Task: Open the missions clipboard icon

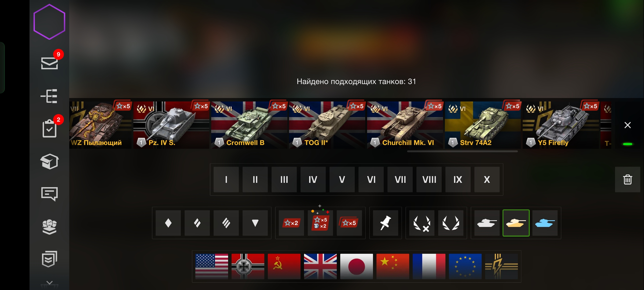Action: [49, 128]
